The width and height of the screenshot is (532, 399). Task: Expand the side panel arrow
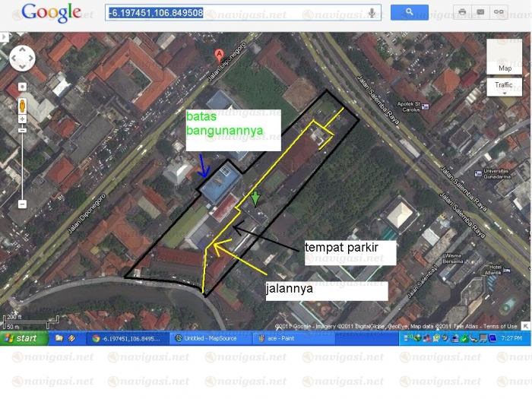pos(4,36)
